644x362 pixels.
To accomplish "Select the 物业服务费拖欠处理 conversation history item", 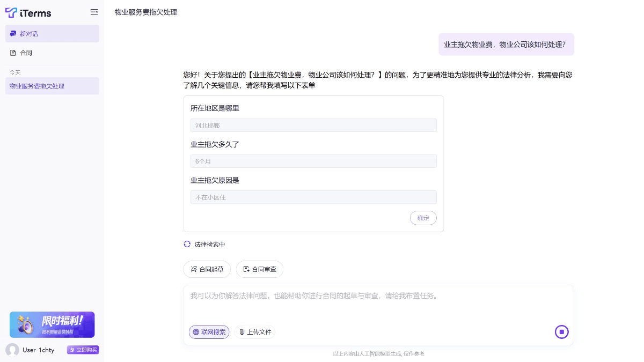I will pyautogui.click(x=52, y=86).
